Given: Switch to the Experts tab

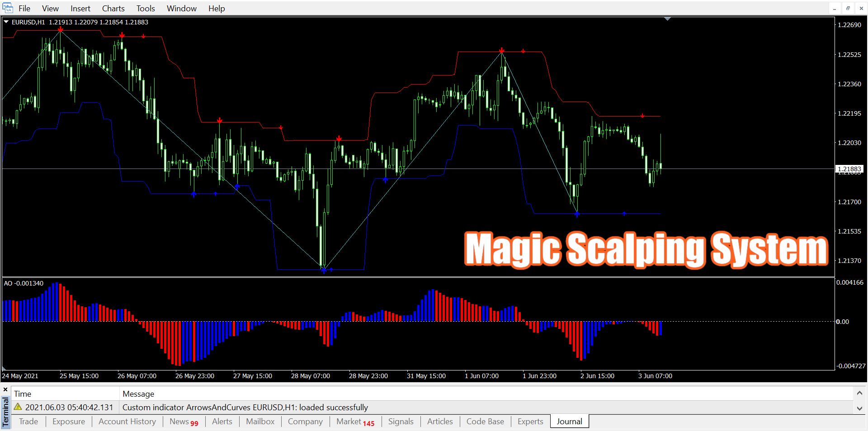Looking at the screenshot, I should coord(530,422).
